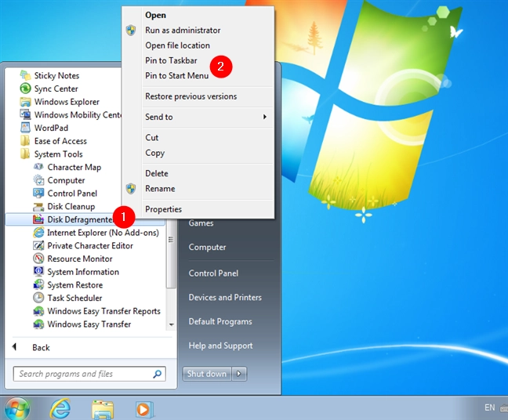
Task: Open the Send to submenu arrow
Action: 265,117
